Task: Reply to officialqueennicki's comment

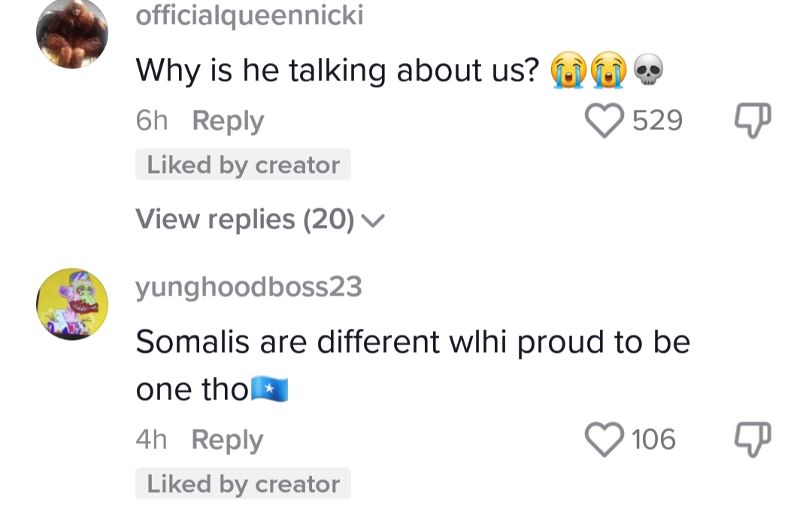Action: (228, 121)
